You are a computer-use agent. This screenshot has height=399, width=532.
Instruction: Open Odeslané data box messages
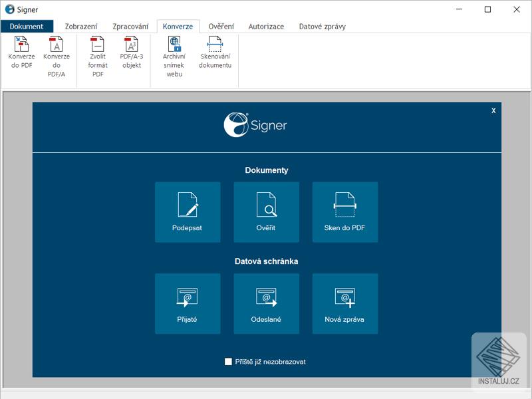pos(267,304)
